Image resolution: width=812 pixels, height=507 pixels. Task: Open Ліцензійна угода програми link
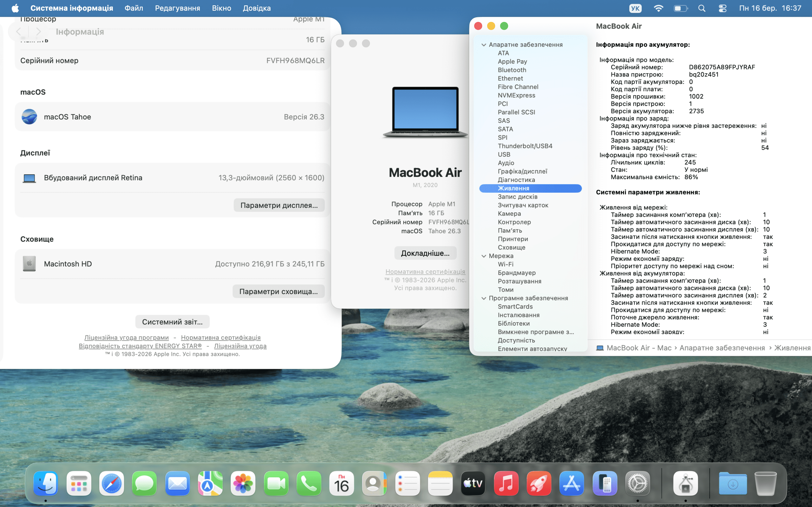pos(127,337)
